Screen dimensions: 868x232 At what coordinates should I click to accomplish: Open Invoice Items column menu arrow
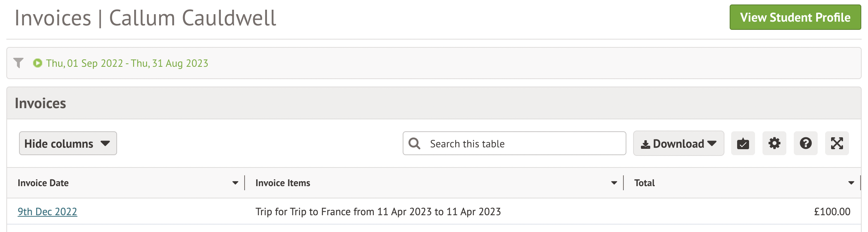[614, 183]
